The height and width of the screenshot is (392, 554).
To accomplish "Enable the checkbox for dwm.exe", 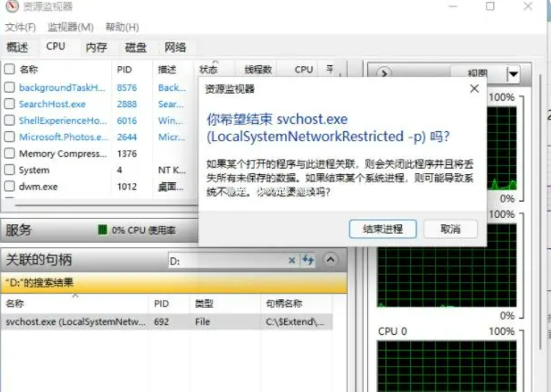I will [10, 186].
